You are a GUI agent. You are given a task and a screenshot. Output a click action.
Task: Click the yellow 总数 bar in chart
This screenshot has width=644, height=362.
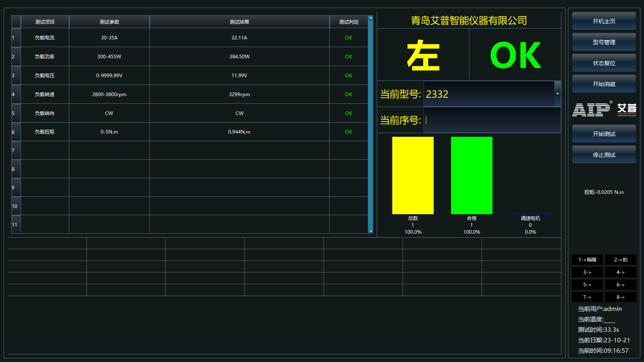[x=413, y=175]
